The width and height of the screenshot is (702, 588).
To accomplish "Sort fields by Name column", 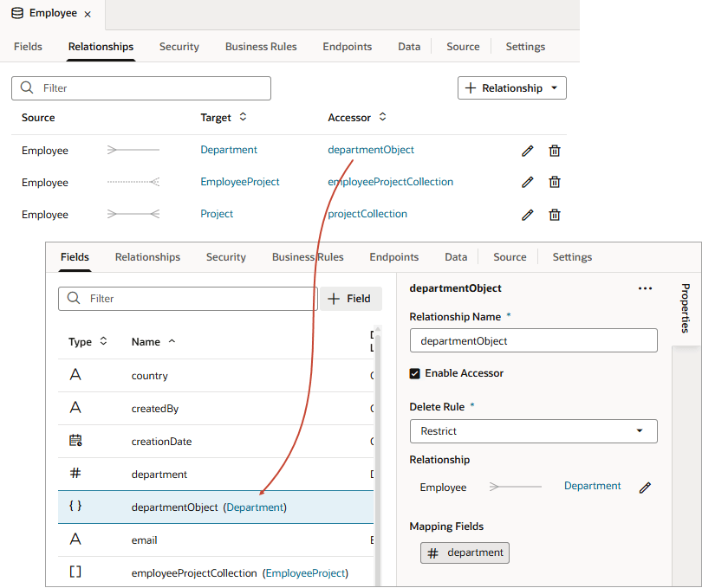I will (x=172, y=341).
